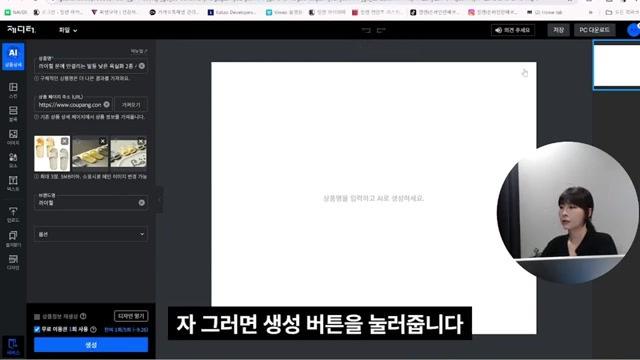The image size is (640, 360).
Task: Click the redo arrow in top bar
Action: pos(381,30)
